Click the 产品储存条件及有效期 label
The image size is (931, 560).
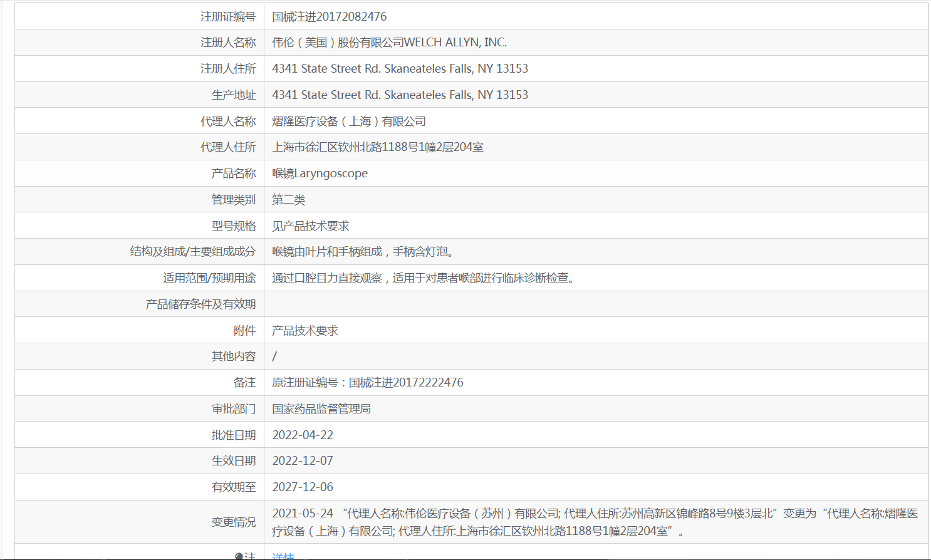pos(200,304)
